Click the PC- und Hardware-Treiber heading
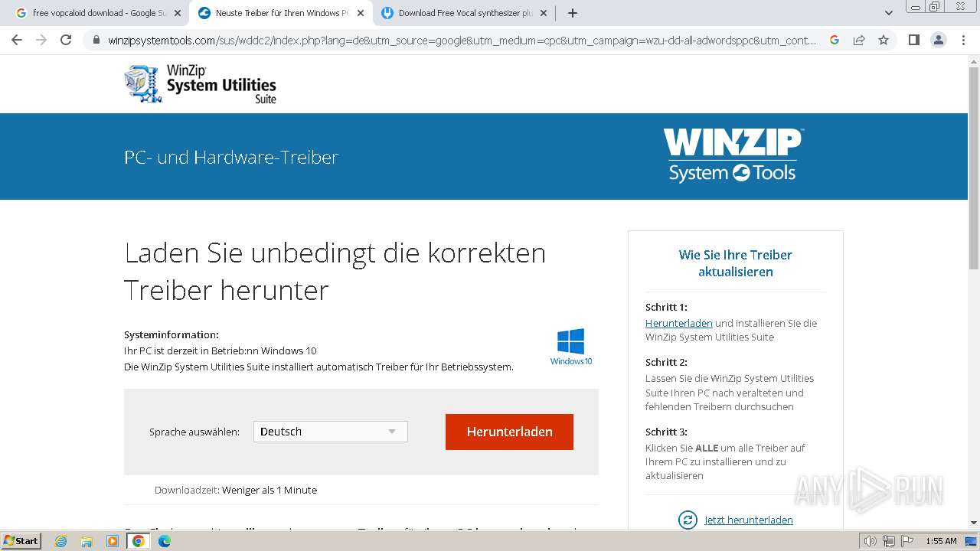The image size is (980, 551). [x=231, y=157]
